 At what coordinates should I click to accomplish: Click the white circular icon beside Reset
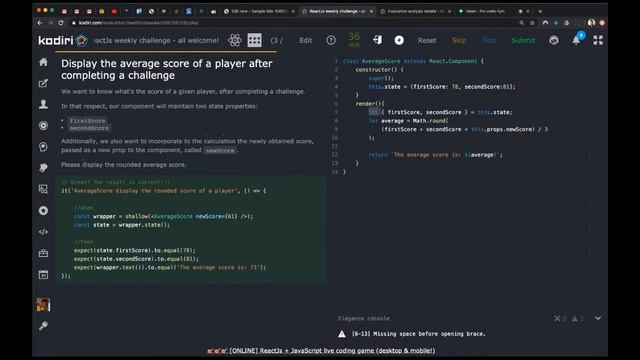coord(399,40)
